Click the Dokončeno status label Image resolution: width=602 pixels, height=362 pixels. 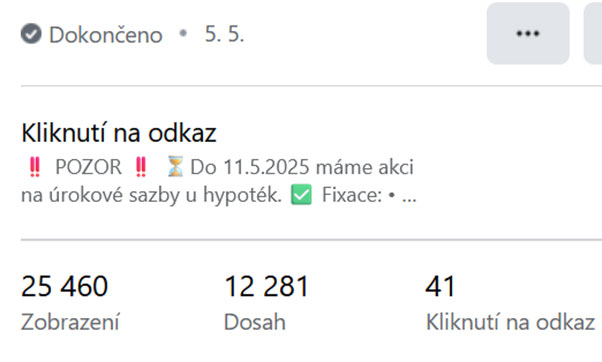point(106,35)
